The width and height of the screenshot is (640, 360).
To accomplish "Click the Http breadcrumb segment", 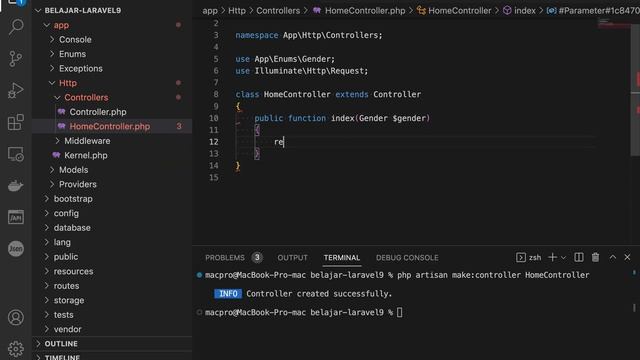I will 237,11.
